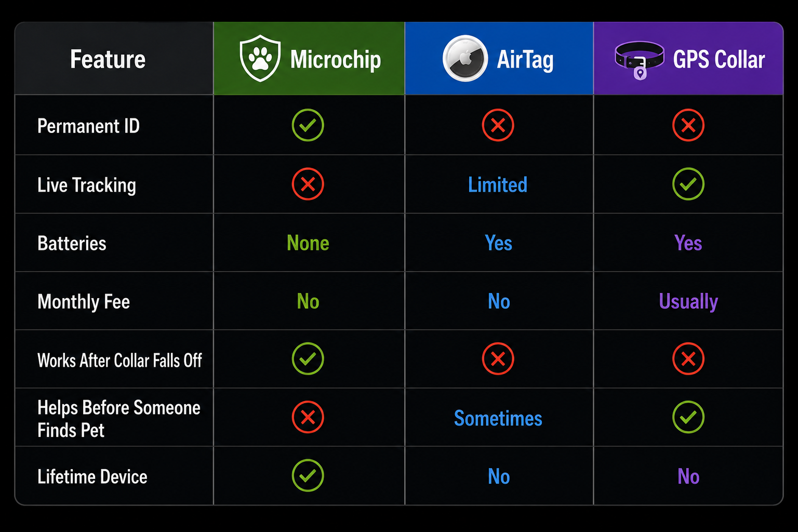
Task: Click the Microchip Permanent ID green checkmark
Action: tap(308, 125)
